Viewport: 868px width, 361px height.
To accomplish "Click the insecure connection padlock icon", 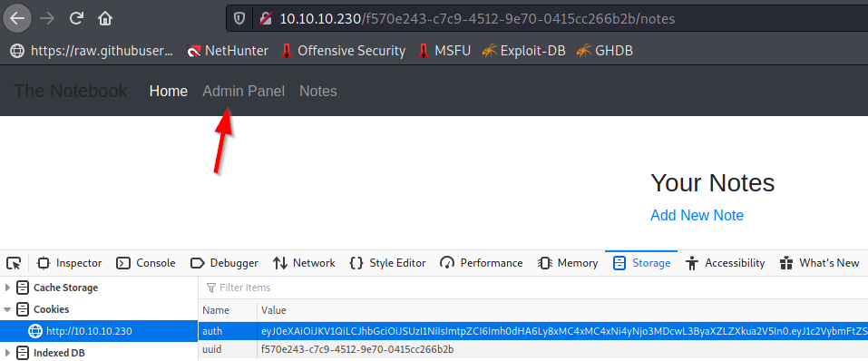I will click(x=265, y=18).
